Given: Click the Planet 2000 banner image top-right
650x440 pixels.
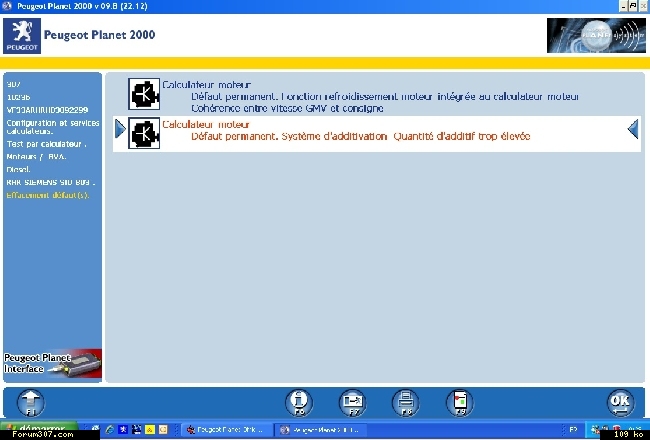Looking at the screenshot, I should tap(596, 35).
